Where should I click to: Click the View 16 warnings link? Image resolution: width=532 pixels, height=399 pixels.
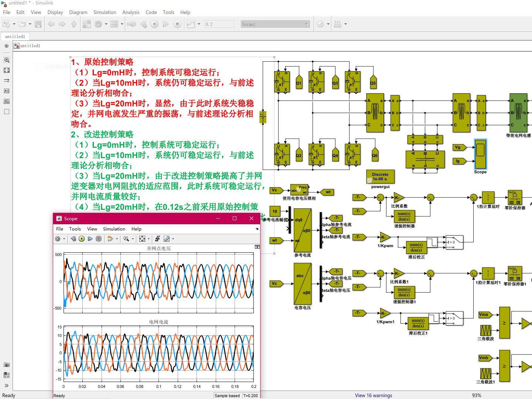click(374, 395)
